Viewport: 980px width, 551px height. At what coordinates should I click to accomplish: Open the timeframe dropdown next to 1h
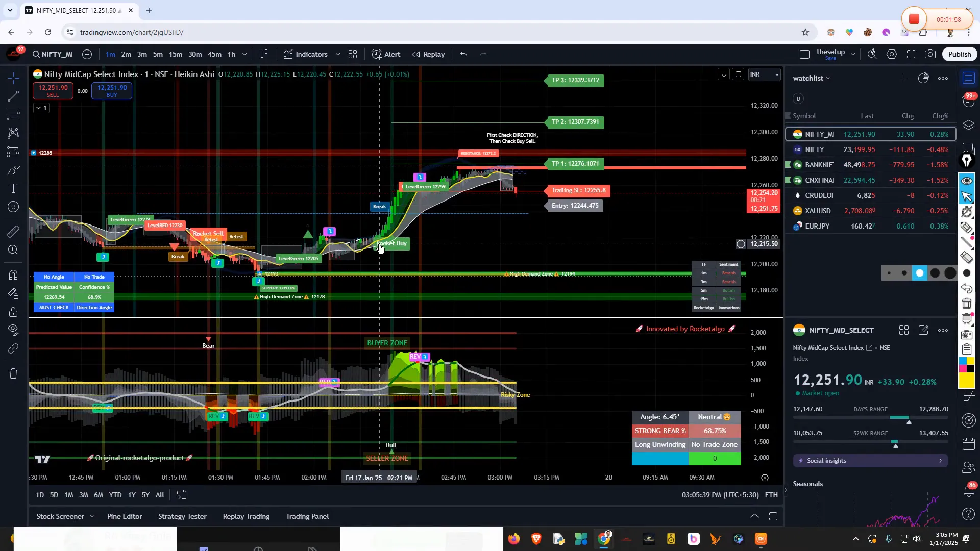coord(244,54)
